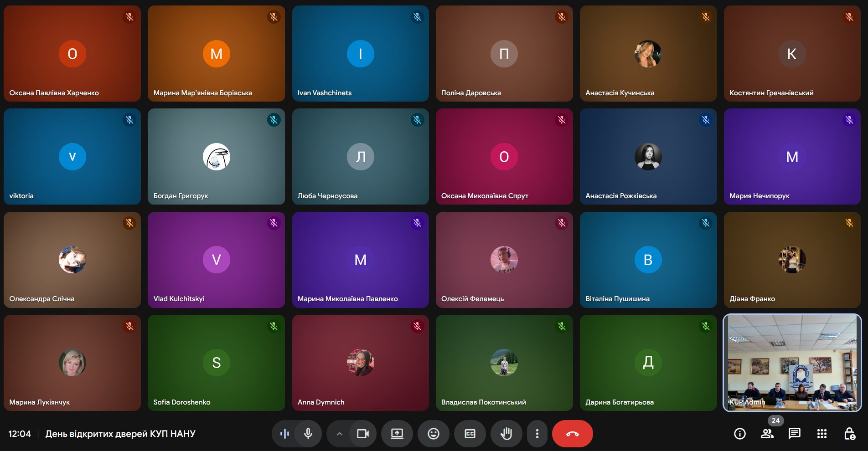The height and width of the screenshot is (451, 868).
Task: Select the KUP Admin video tile
Action: (792, 363)
